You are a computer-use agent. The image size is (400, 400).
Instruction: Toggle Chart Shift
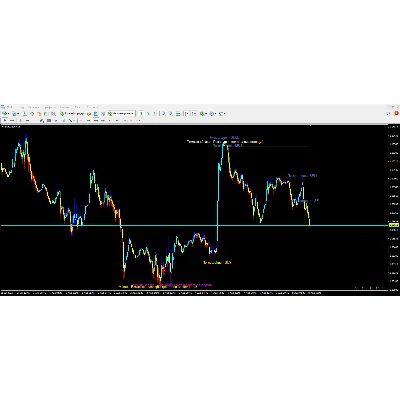194,114
